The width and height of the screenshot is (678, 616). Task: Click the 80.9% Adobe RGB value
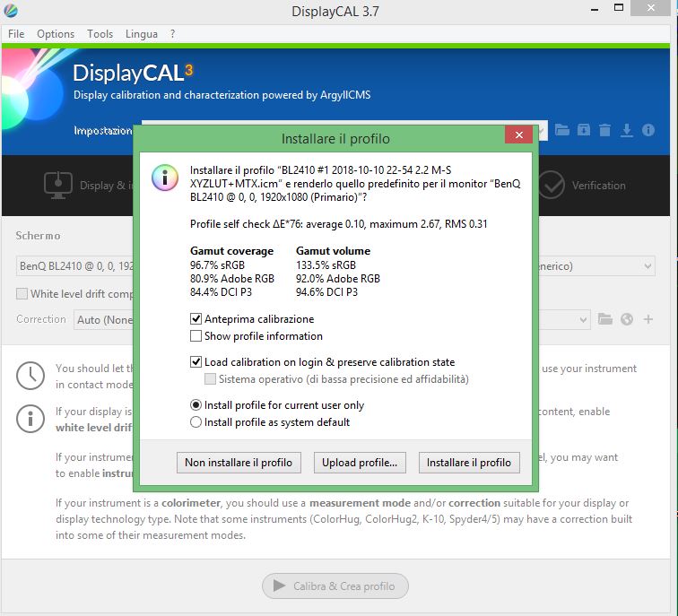pos(232,278)
